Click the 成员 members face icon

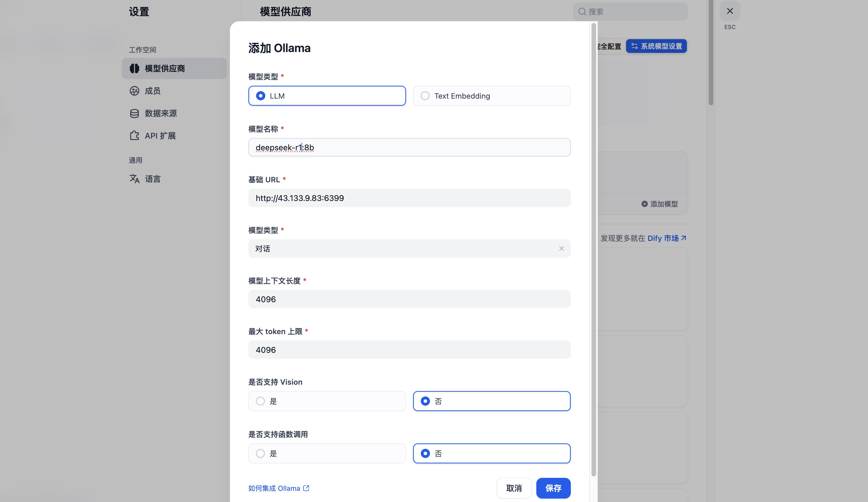point(134,91)
